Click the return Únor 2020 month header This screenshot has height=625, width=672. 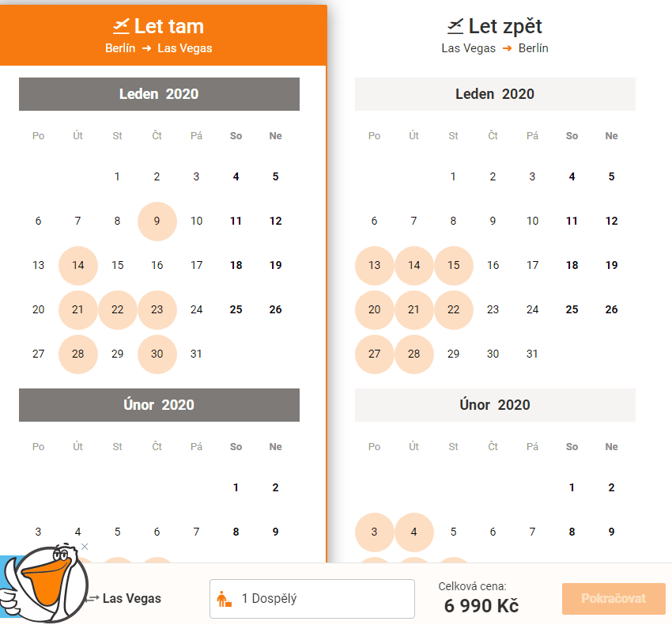coord(495,405)
